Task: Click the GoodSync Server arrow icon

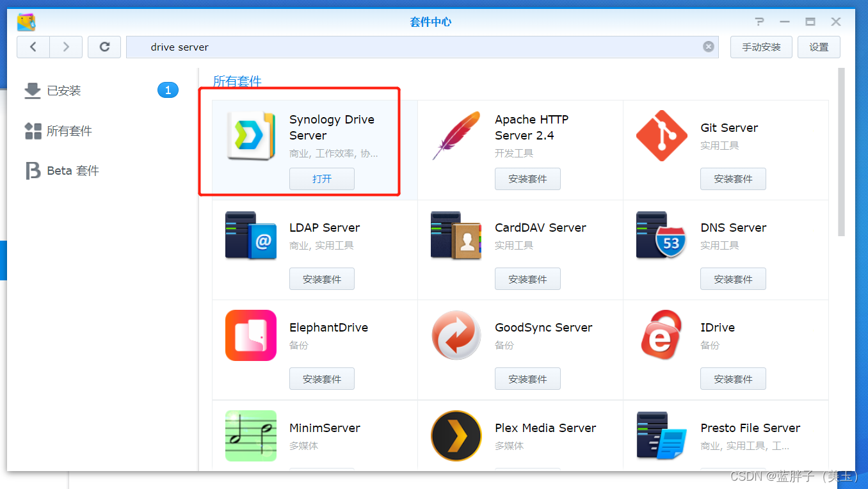Action: tap(456, 335)
